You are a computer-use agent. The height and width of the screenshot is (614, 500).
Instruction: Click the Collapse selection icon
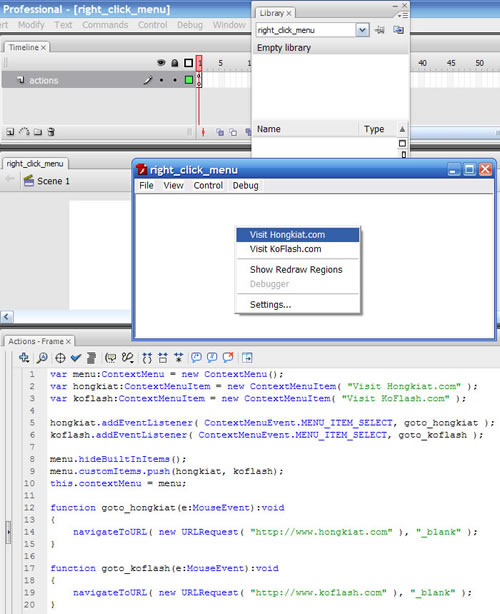point(163,357)
